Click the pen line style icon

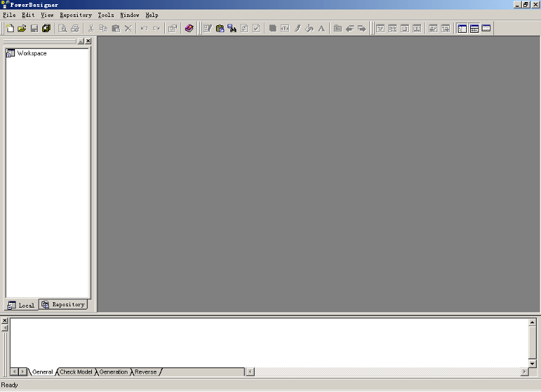pyautogui.click(x=297, y=29)
